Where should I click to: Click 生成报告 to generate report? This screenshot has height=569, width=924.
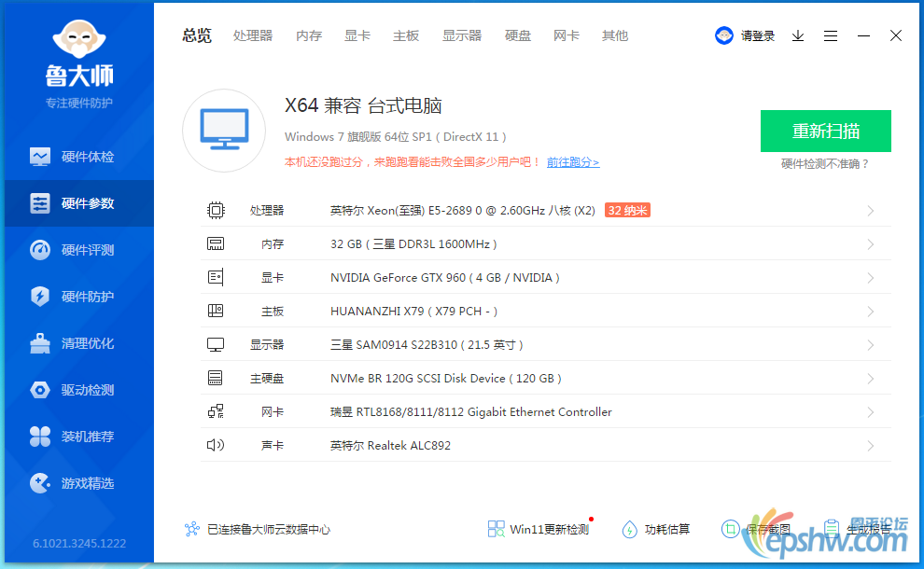(858, 529)
